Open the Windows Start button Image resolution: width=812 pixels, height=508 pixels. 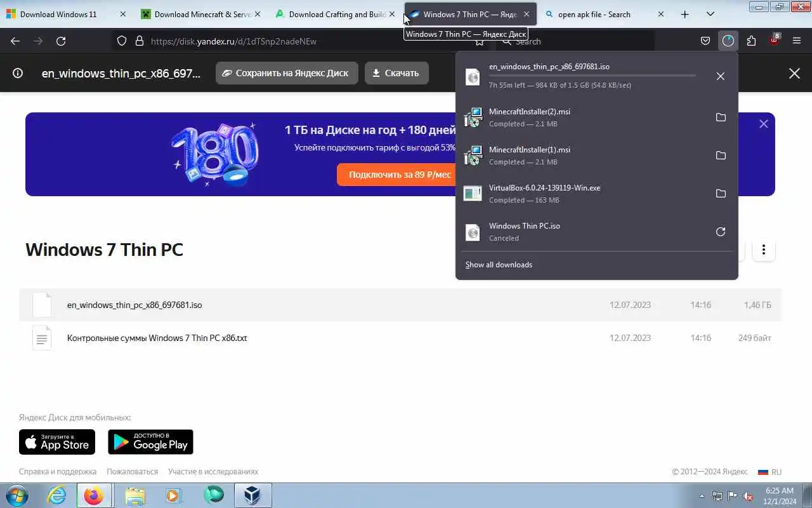[x=17, y=495]
